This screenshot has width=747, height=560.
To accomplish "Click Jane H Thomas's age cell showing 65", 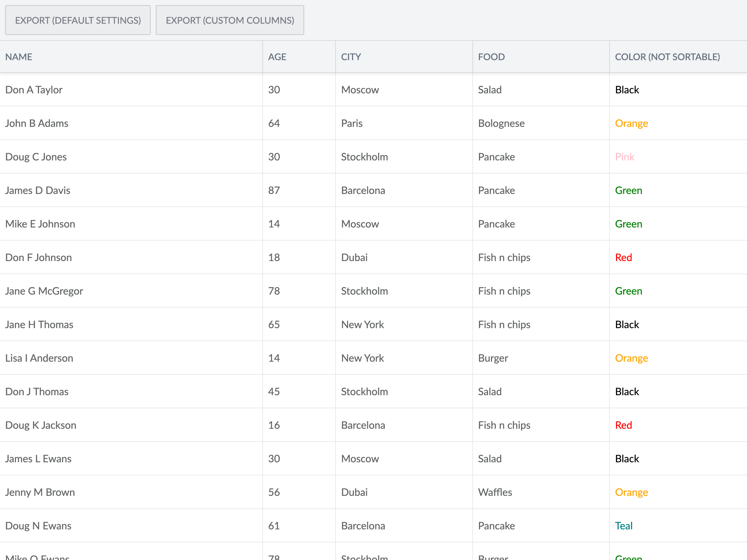I will [274, 324].
